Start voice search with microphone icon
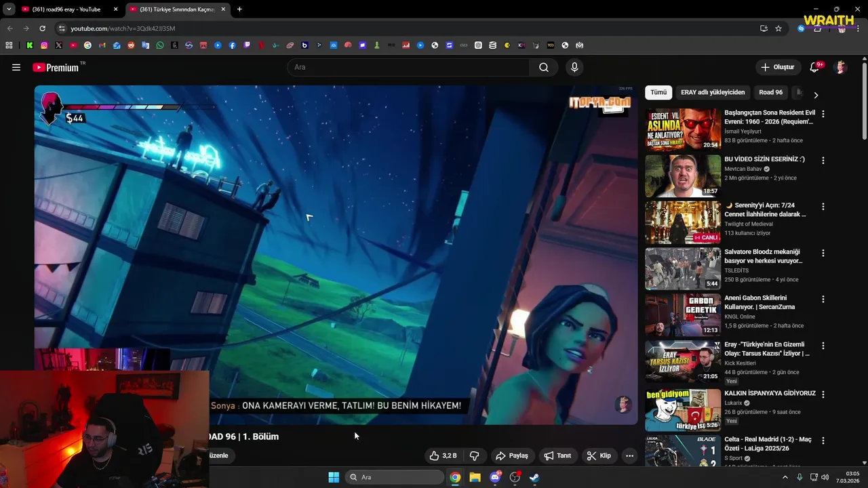 [x=574, y=67]
